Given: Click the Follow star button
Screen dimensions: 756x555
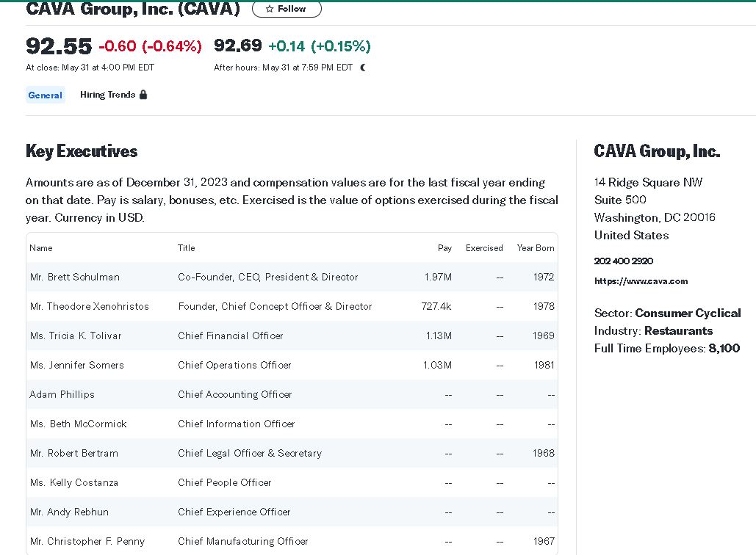Looking at the screenshot, I should (287, 9).
